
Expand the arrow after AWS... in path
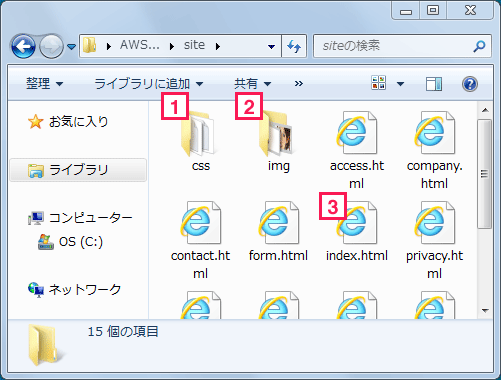click(172, 46)
